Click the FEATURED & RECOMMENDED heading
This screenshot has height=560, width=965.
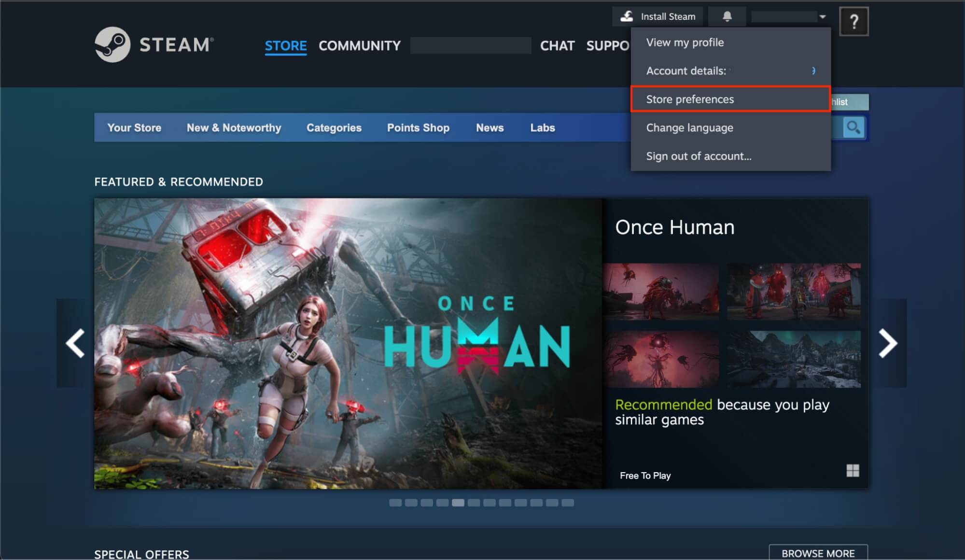179,182
